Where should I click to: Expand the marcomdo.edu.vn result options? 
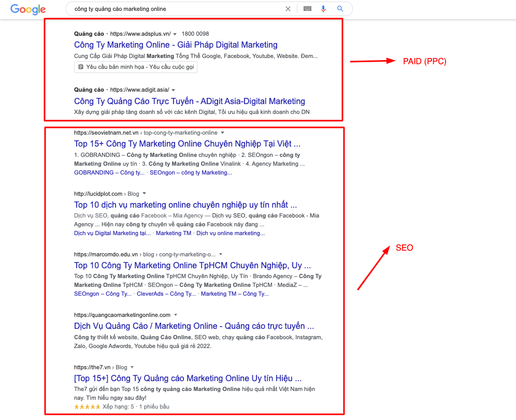220,254
